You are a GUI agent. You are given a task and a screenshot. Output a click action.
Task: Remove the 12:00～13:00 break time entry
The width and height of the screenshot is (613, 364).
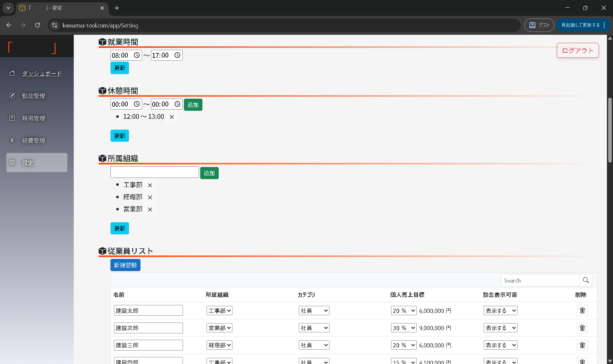[172, 117]
